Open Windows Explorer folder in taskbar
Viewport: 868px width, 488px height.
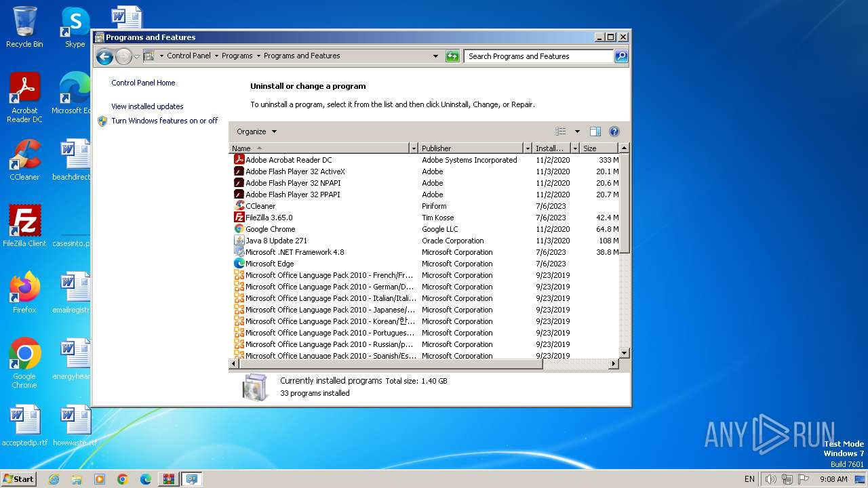point(77,479)
